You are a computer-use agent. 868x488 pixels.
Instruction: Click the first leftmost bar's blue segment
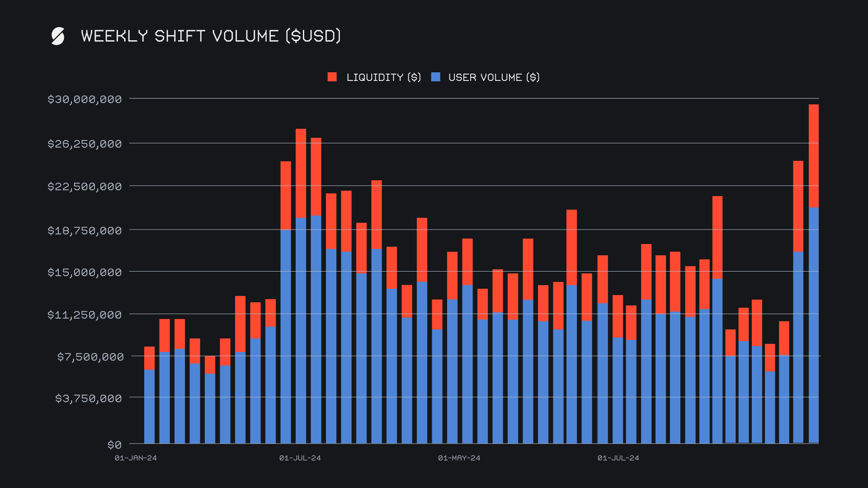pos(149,406)
